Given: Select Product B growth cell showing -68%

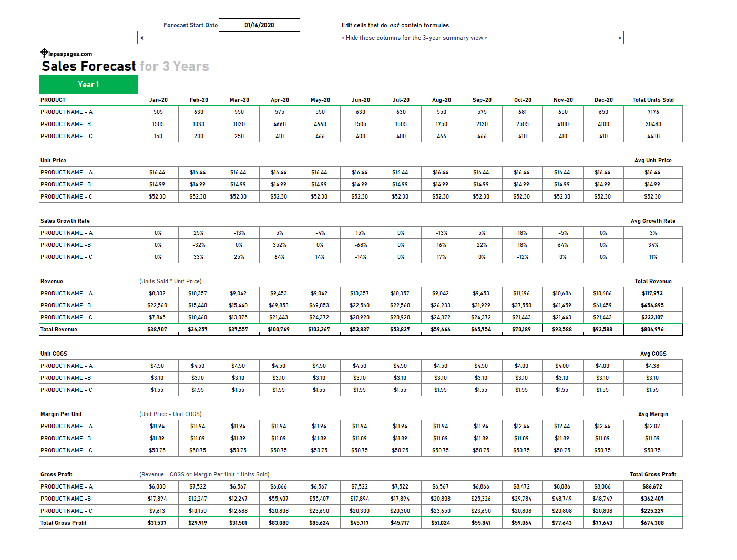Looking at the screenshot, I should click(361, 245).
